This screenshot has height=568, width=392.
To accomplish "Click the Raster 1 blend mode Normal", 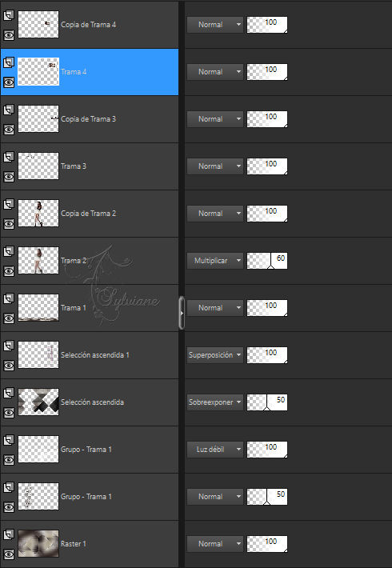I will [215, 544].
